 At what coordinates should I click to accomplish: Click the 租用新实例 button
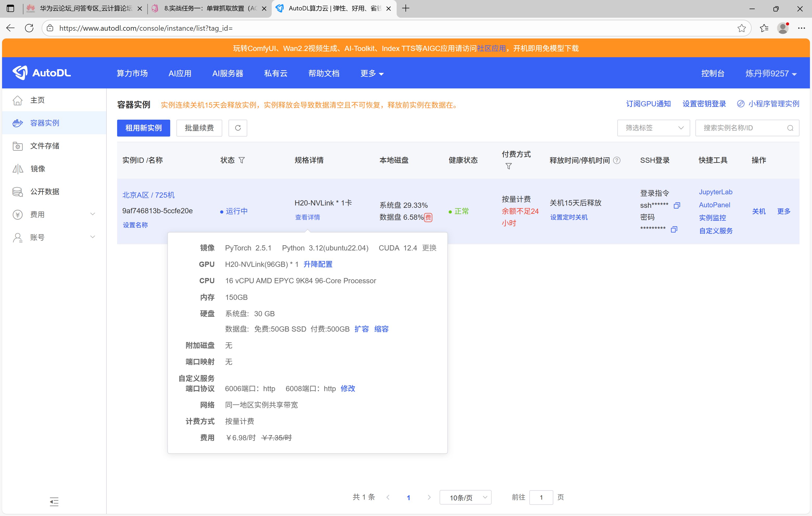click(x=143, y=128)
